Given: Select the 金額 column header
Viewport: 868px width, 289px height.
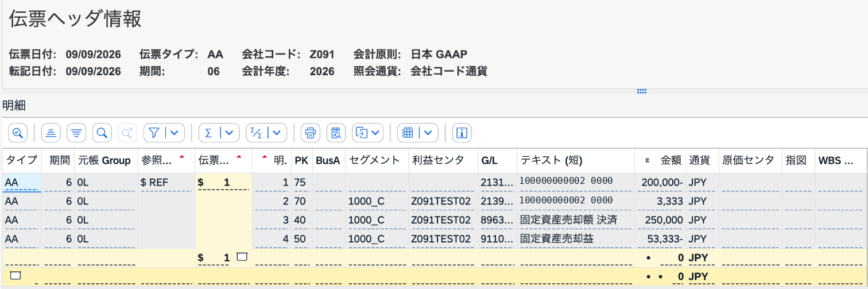Looking at the screenshot, I should click(x=660, y=160).
